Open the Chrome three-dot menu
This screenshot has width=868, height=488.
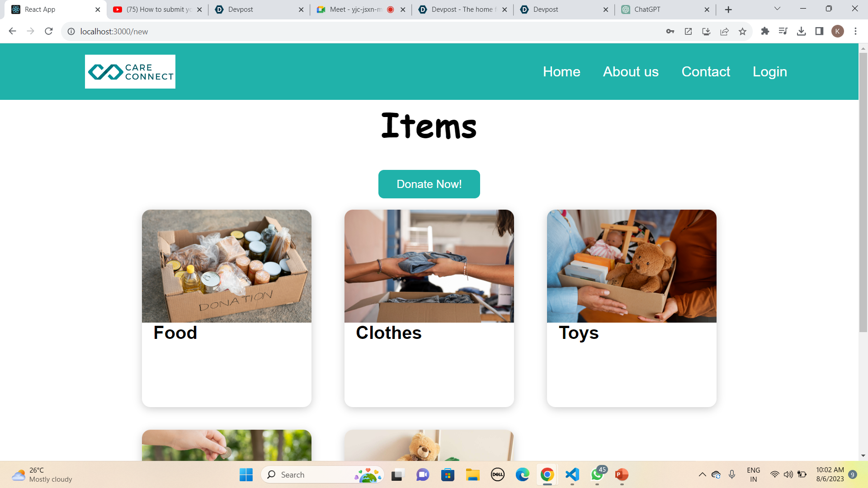coord(855,31)
